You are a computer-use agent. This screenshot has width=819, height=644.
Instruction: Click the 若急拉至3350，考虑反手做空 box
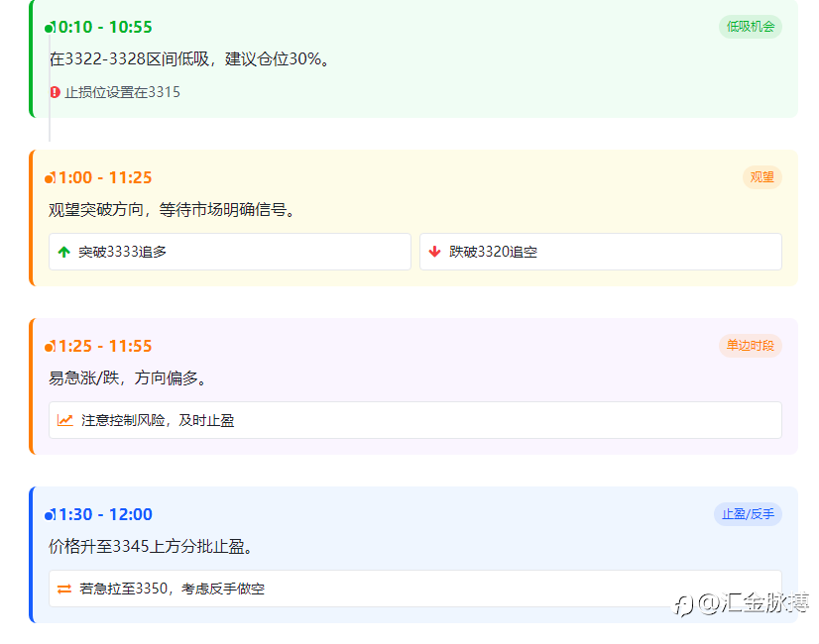(x=415, y=589)
